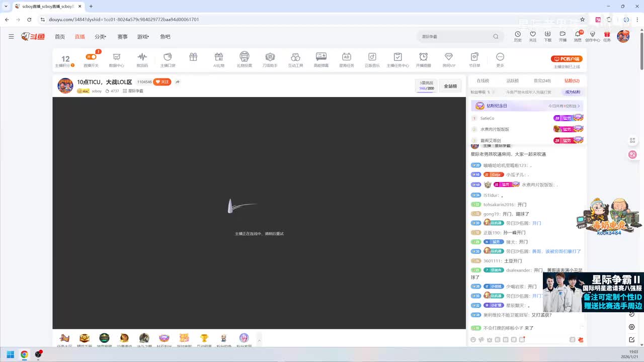644x362 pixels.
Task: Open the 主播任务中心 task center tool
Action: point(397,60)
